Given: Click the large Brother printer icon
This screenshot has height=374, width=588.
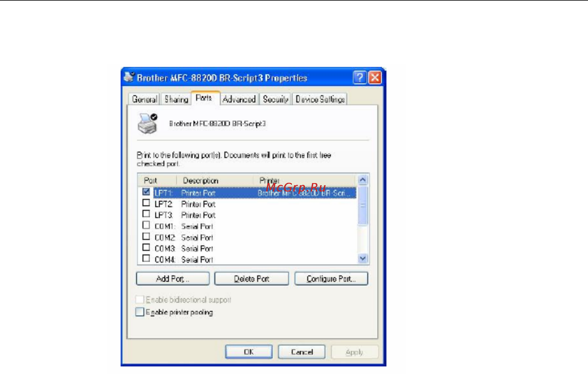Looking at the screenshot, I should [148, 124].
